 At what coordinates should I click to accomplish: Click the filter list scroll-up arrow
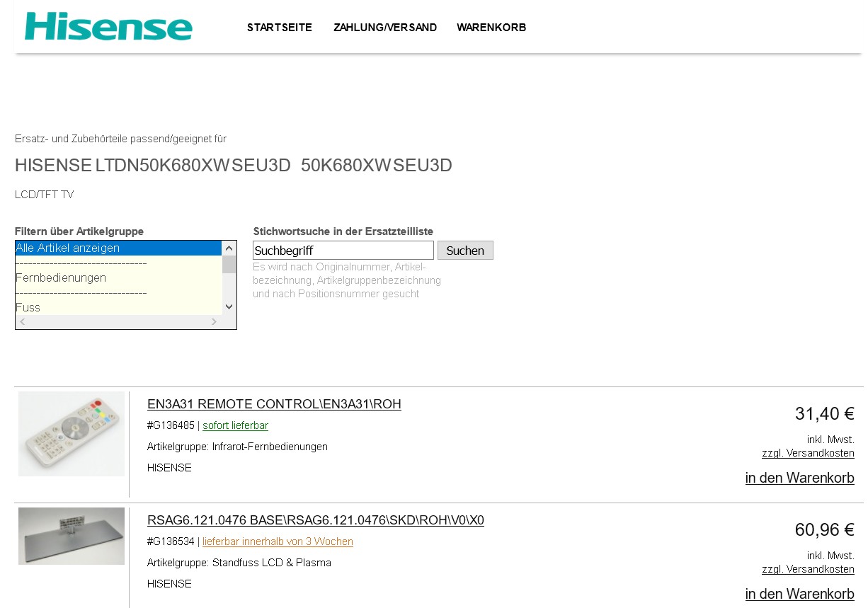(x=229, y=248)
